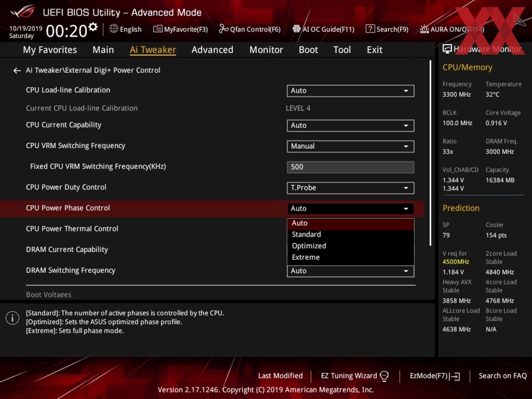The image size is (532, 399).
Task: Open the CPU Power Duty Control dropdown
Action: (x=350, y=188)
